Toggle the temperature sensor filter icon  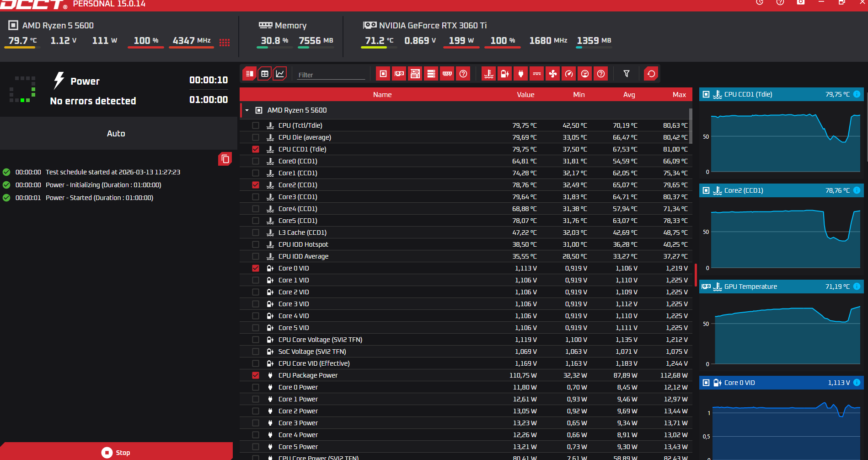point(489,74)
